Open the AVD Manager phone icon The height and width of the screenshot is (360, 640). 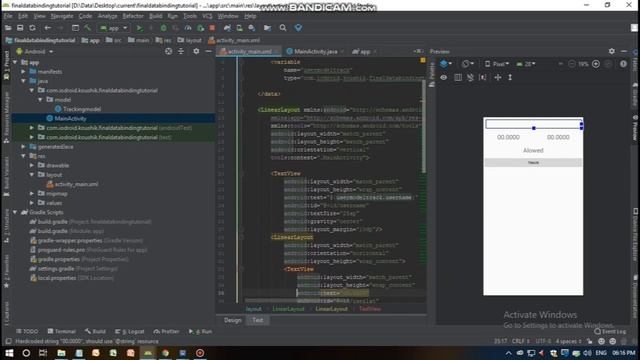pyautogui.click(x=240, y=28)
